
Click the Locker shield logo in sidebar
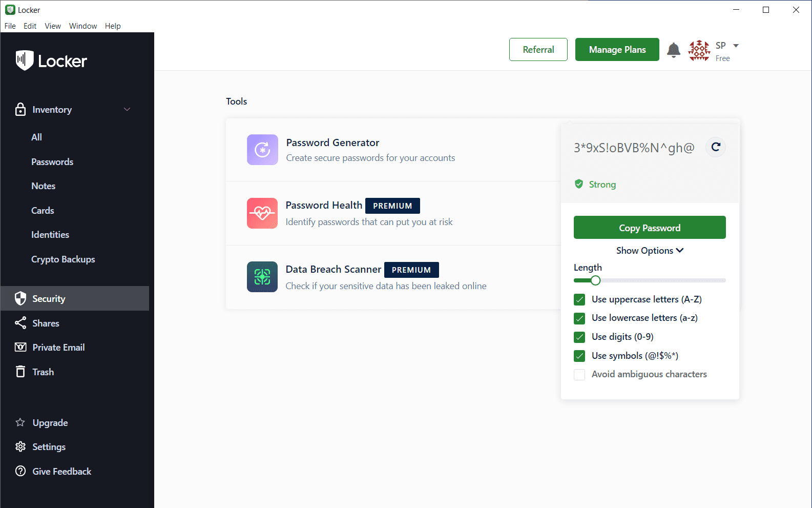tap(25, 60)
